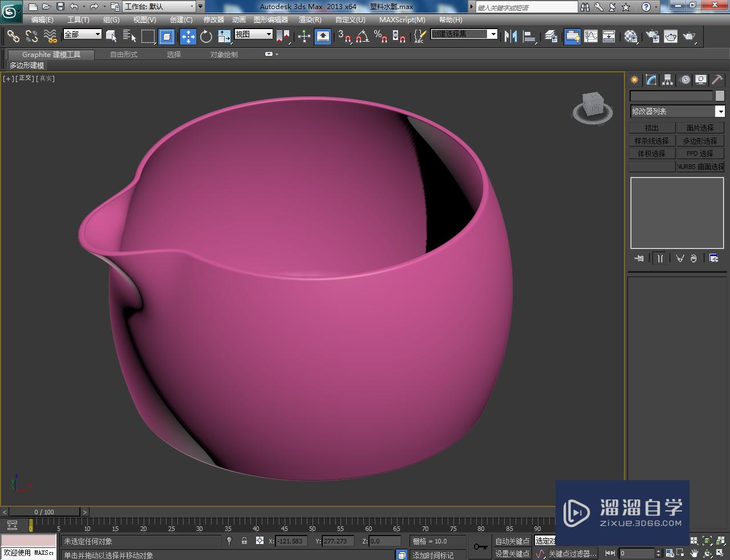Open the 3ds Max application menu logo
Screen dimensions: 730x560
(11, 10)
